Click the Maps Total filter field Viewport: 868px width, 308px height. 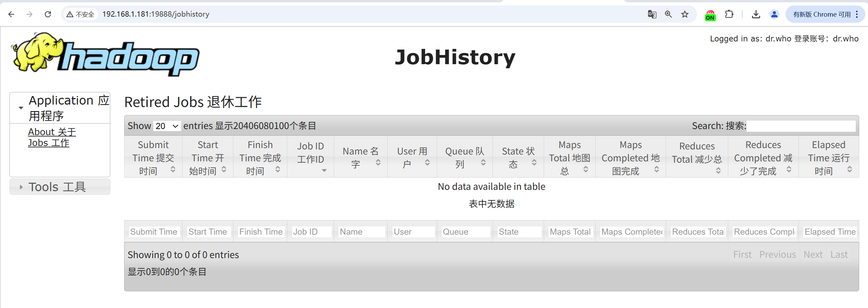pos(571,232)
